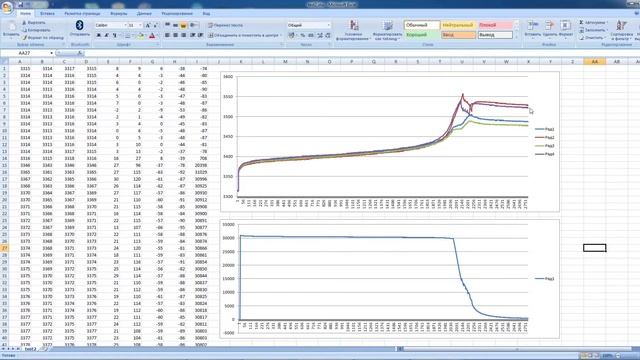Open the Данные tab
Screen dimensions: 640x360
click(x=144, y=13)
